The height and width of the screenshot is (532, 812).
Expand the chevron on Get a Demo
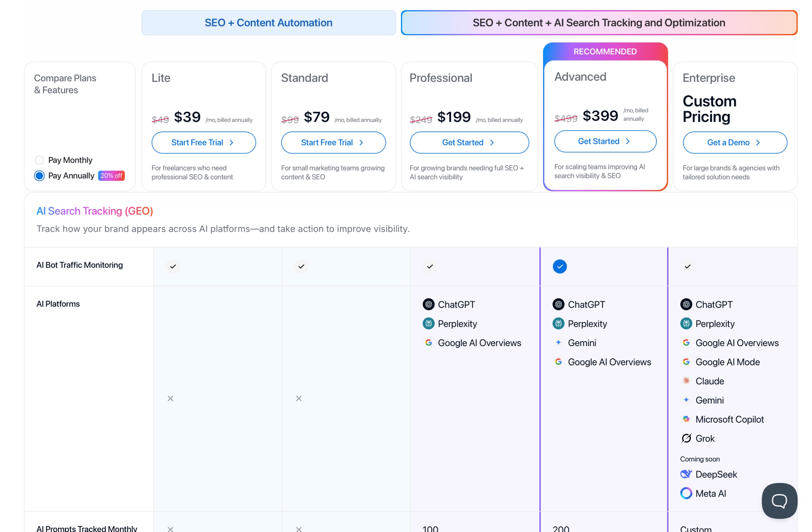pos(758,143)
